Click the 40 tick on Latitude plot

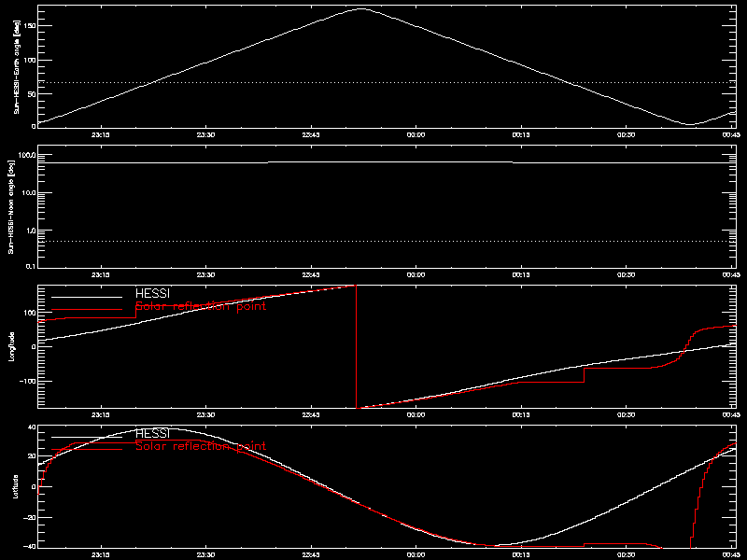point(32,427)
